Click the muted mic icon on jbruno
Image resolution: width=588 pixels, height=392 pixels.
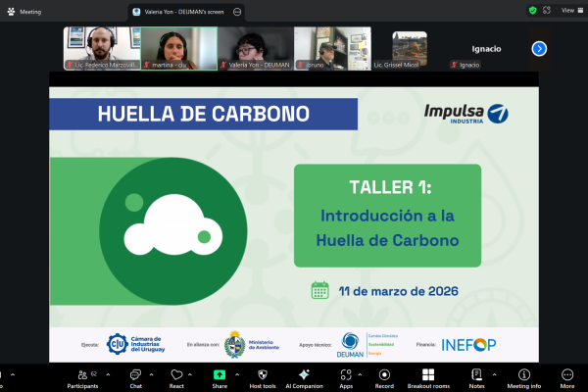click(x=301, y=65)
